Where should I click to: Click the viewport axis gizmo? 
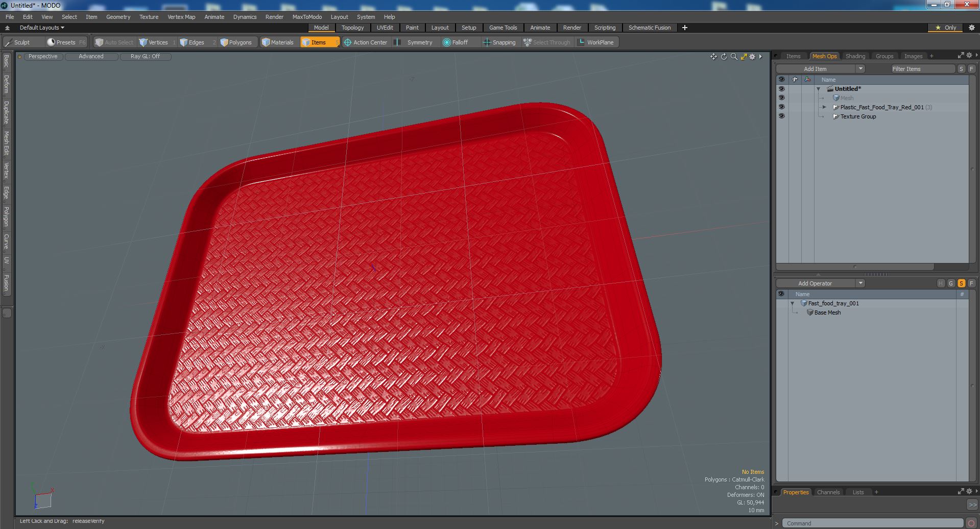(42, 496)
